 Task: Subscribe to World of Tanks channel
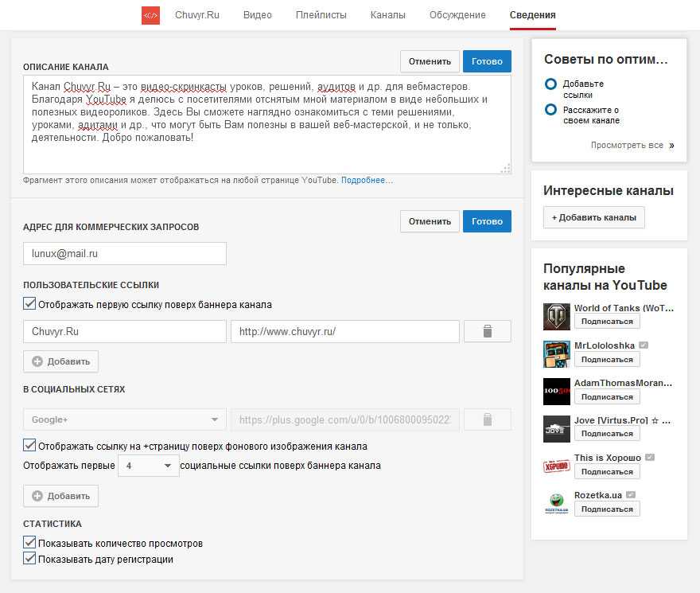pyautogui.click(x=607, y=322)
